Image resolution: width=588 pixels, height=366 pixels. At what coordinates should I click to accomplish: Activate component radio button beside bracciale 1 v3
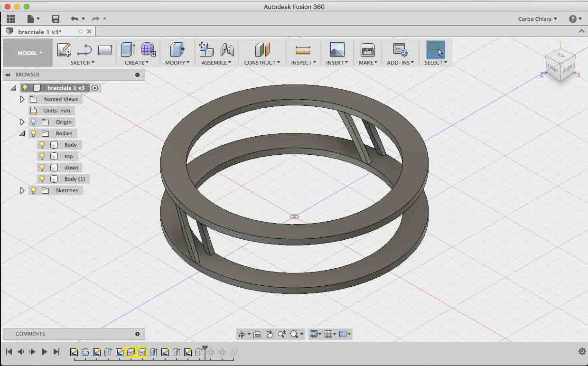[x=95, y=88]
